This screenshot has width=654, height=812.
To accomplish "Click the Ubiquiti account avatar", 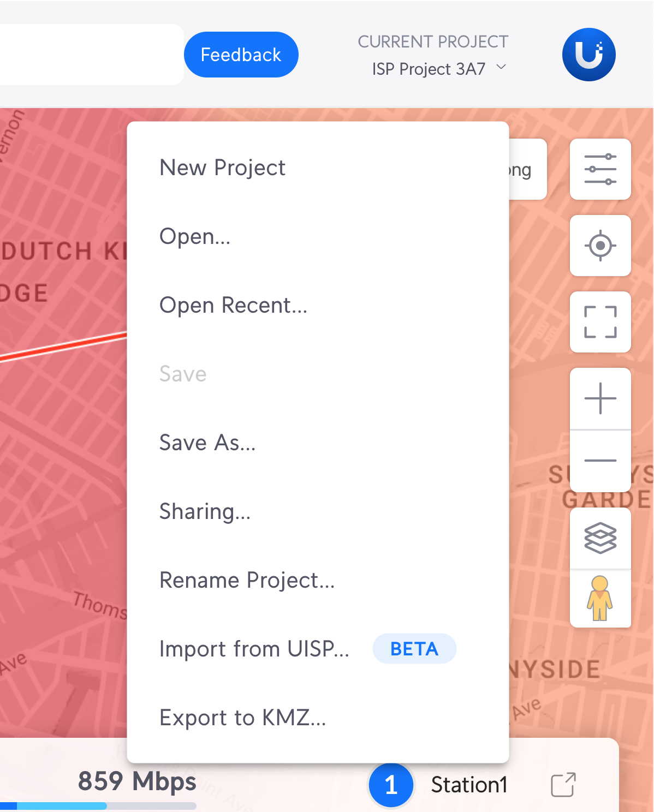I will (x=588, y=55).
